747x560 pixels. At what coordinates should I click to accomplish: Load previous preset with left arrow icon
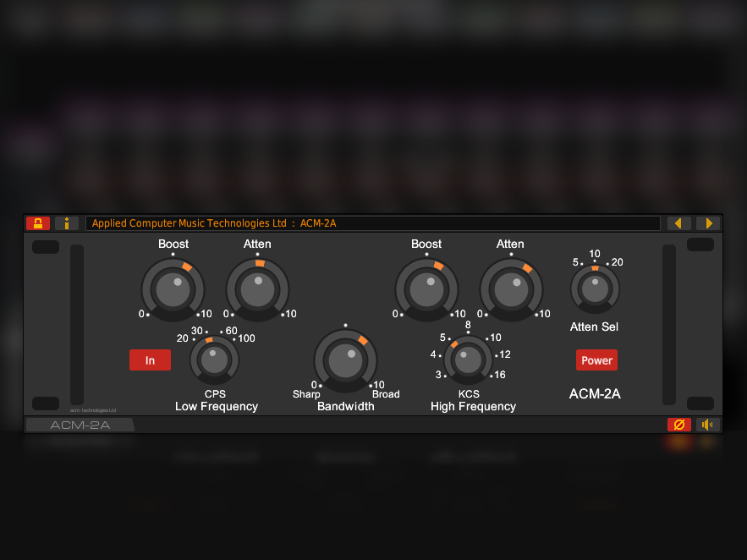[678, 222]
